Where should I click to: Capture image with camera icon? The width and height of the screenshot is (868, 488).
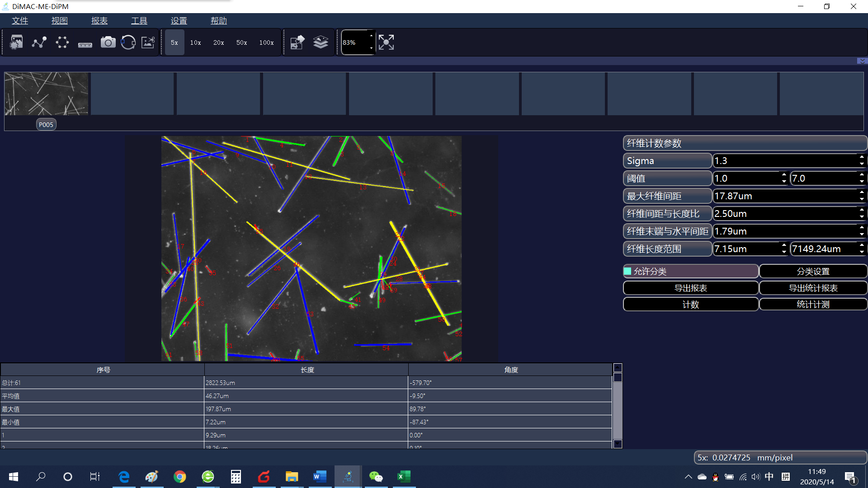point(108,42)
